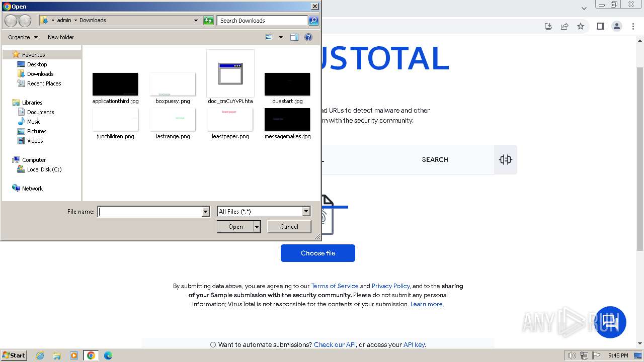Open the Terms of Service link
This screenshot has height=362, width=644.
pos(335,286)
